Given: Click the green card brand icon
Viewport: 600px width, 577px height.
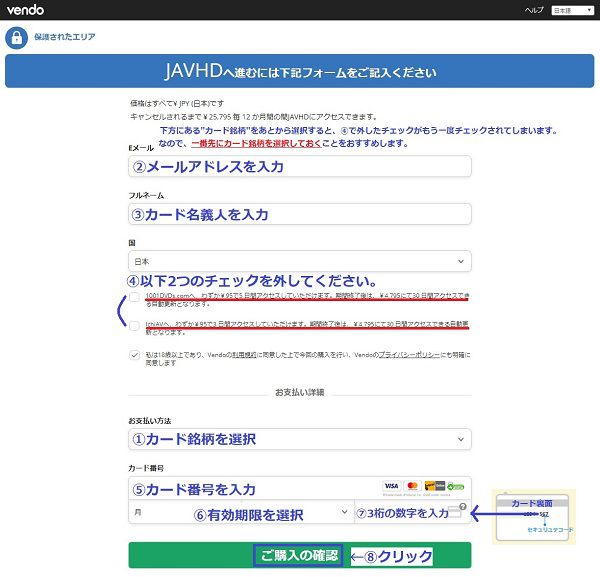Looking at the screenshot, I should [455, 486].
